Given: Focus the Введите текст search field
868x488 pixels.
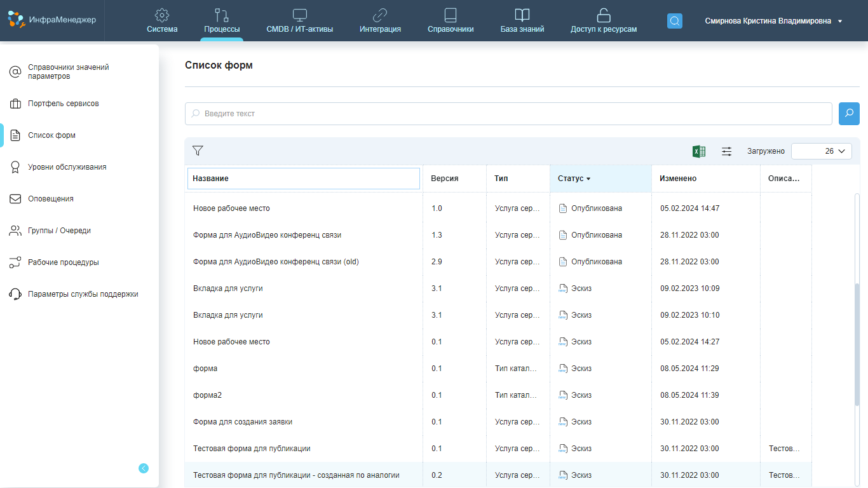Looking at the screenshot, I should click(508, 114).
